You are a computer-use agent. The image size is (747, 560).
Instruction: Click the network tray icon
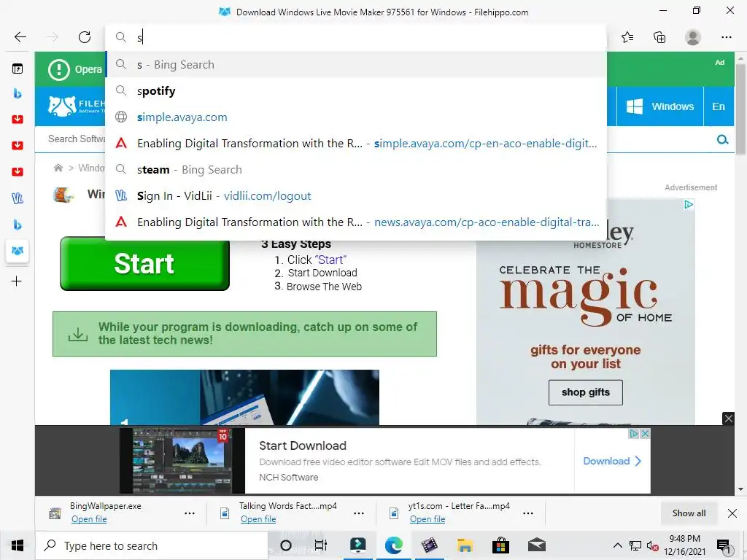635,545
